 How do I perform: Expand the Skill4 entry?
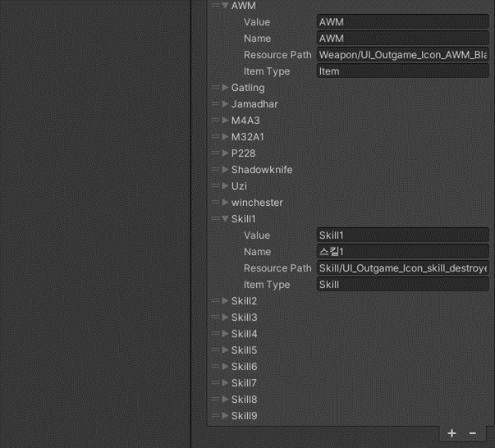click(x=225, y=333)
